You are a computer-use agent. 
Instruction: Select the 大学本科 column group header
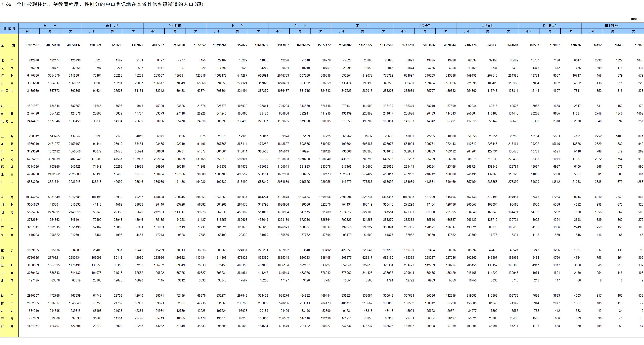tap(487, 26)
